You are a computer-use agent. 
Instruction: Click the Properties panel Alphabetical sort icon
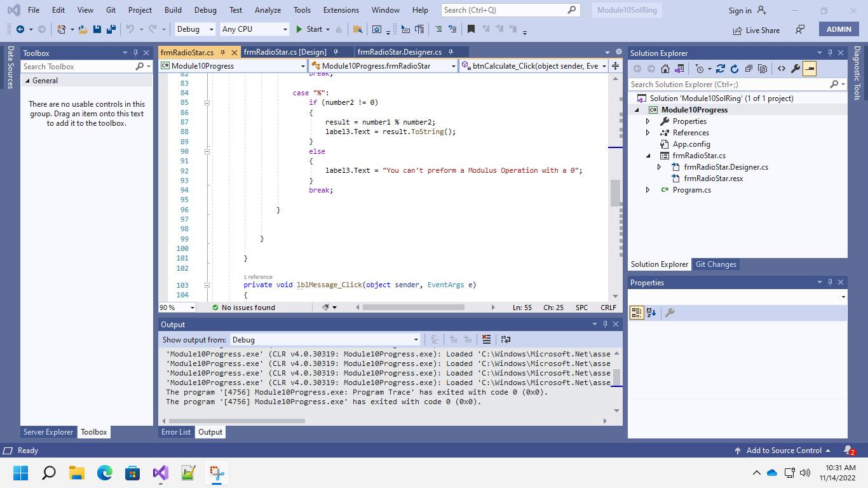(651, 313)
